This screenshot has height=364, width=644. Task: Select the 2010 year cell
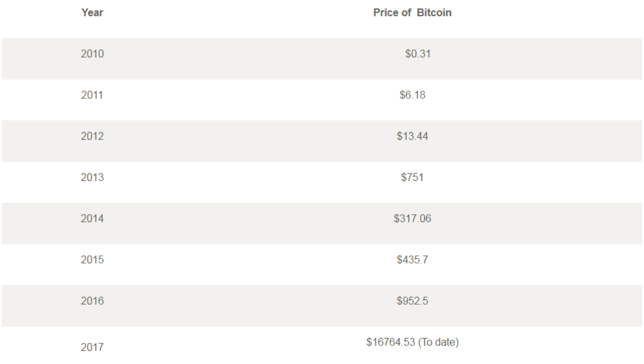point(92,54)
